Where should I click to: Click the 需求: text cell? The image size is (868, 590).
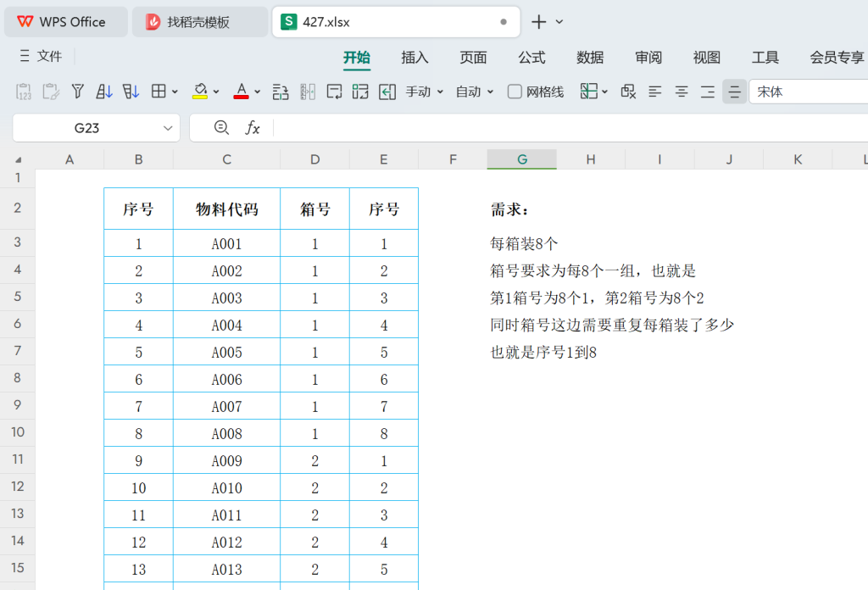(x=509, y=209)
